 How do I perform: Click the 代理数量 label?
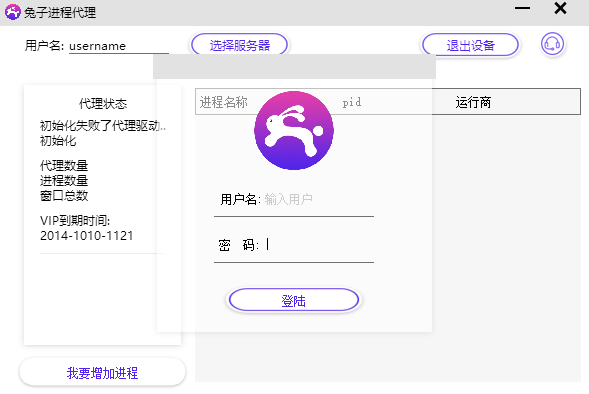pyautogui.click(x=64, y=165)
